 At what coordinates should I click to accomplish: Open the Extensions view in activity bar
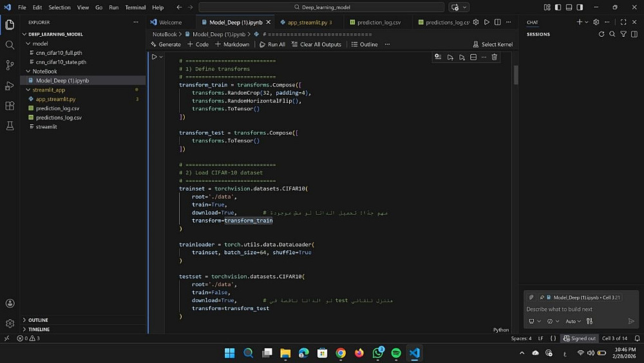10,106
